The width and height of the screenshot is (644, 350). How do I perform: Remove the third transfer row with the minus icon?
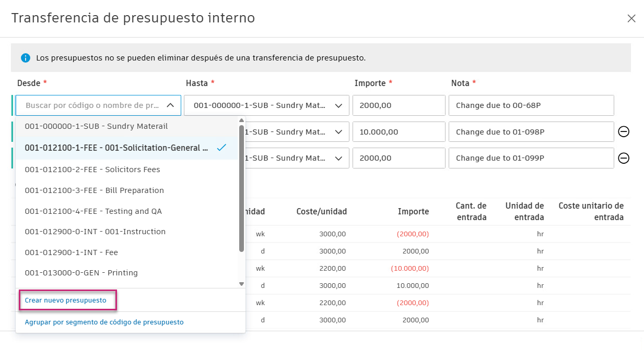pos(624,158)
